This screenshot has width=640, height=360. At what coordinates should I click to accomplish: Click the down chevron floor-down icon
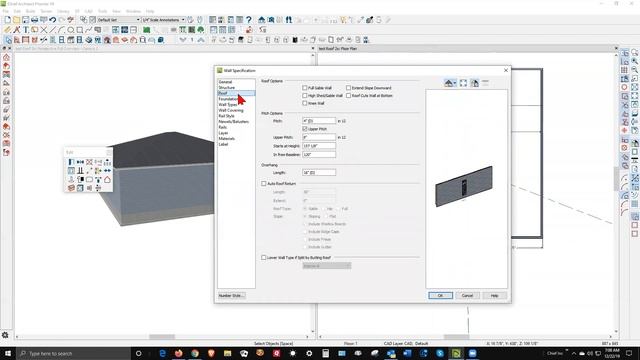point(183,40)
